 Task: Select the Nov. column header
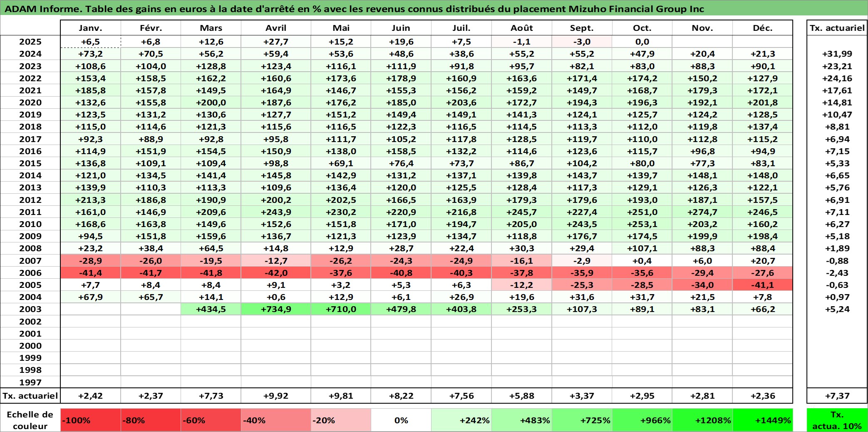coord(702,28)
